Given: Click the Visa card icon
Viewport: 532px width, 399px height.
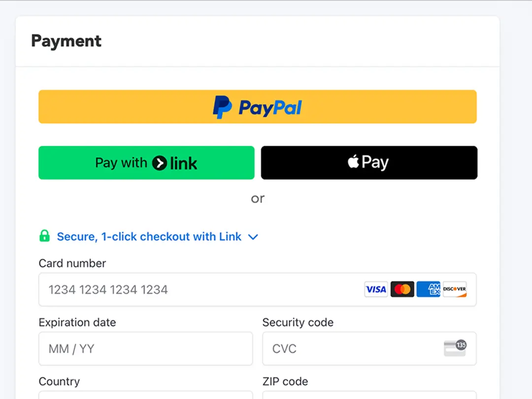Looking at the screenshot, I should (376, 289).
